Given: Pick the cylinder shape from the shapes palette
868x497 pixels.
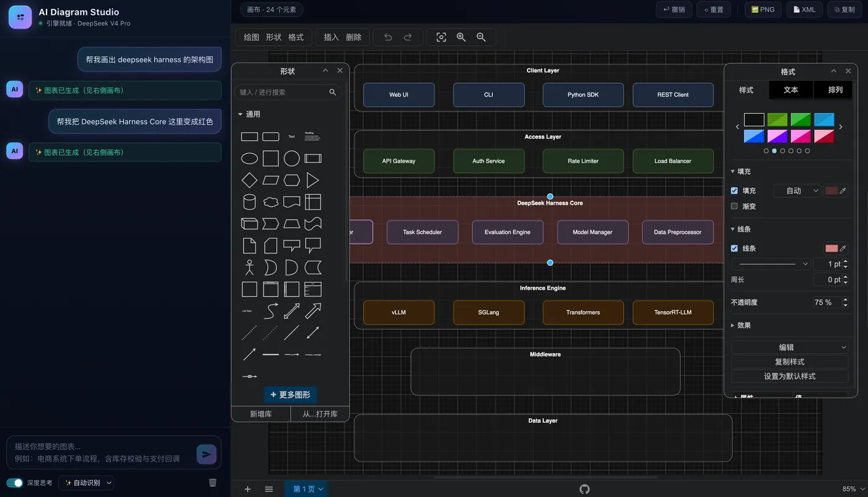Looking at the screenshot, I should click(x=249, y=202).
